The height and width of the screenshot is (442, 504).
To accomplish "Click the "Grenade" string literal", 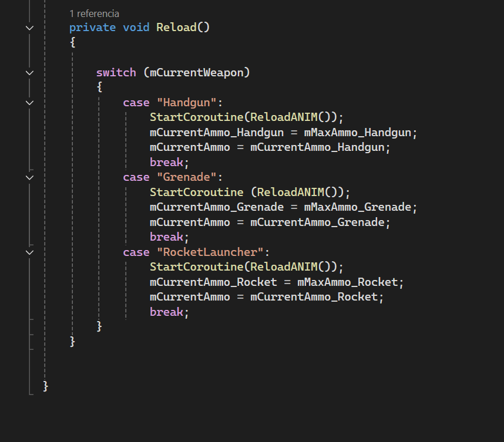I will tap(187, 177).
